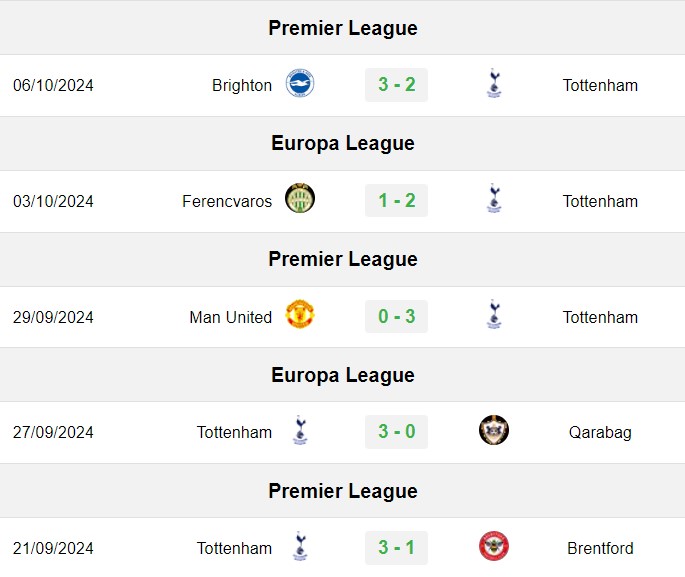Click Tottenham crest in the Brighton match
The image size is (685, 577).
[494, 83]
